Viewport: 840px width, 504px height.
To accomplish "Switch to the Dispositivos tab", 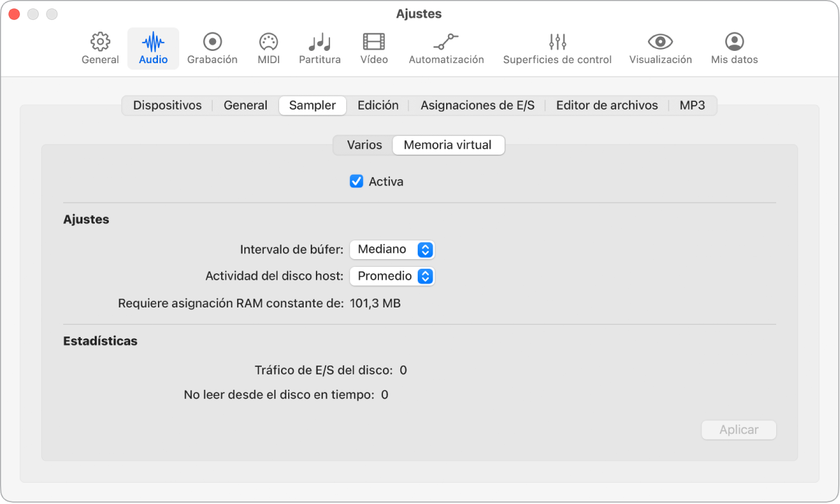I will pyautogui.click(x=168, y=106).
